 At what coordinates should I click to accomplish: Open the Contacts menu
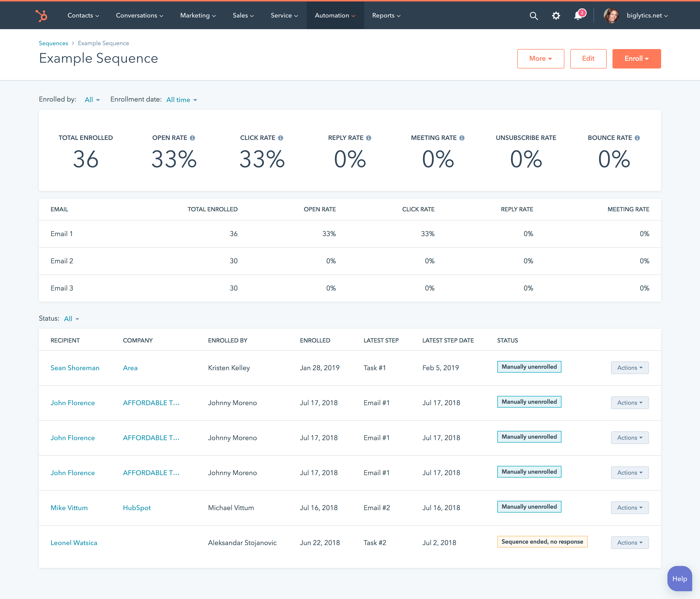[83, 16]
